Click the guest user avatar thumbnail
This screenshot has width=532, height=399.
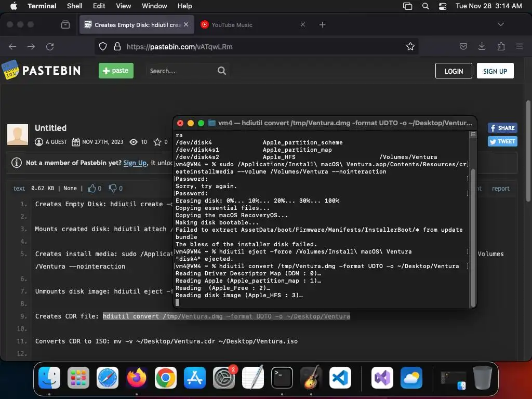(18, 135)
